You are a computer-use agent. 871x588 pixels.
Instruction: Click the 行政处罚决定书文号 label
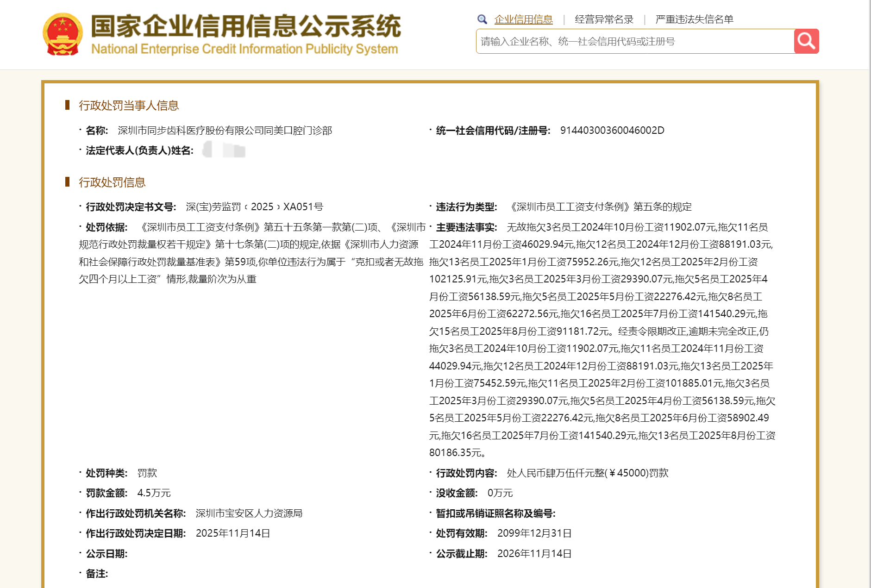131,207
